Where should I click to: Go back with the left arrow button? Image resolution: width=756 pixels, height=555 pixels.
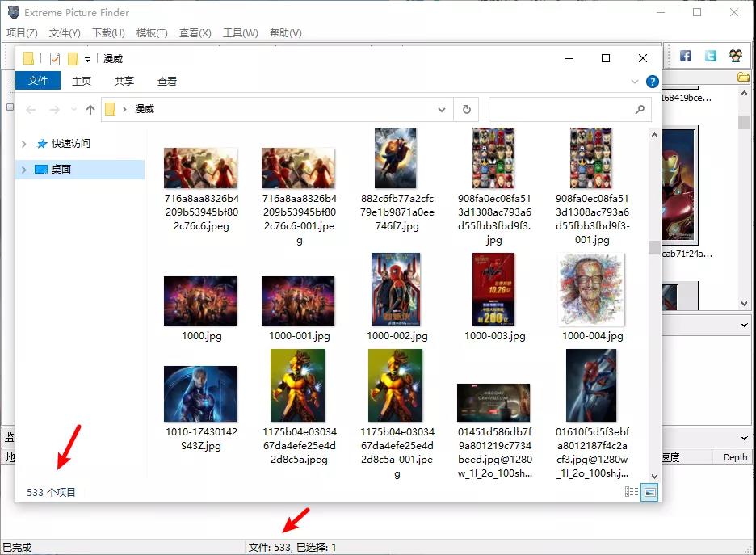(31, 110)
